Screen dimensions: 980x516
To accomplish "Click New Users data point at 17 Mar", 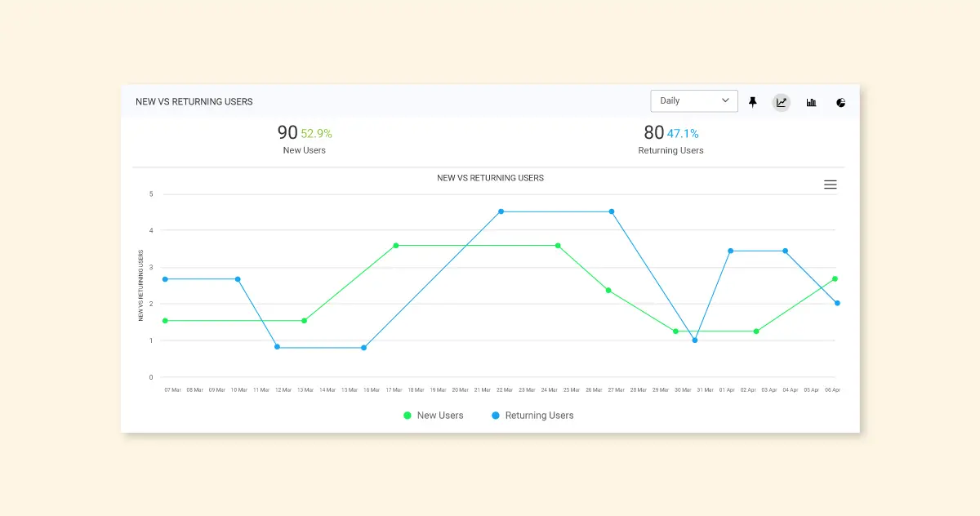I will [x=396, y=245].
